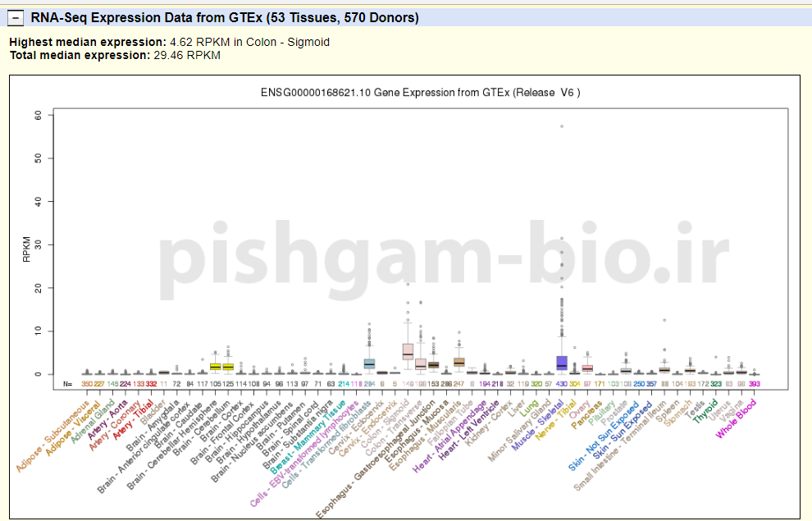
Task: Click the teal Transformed fibroblasts box plot
Action: point(369,363)
